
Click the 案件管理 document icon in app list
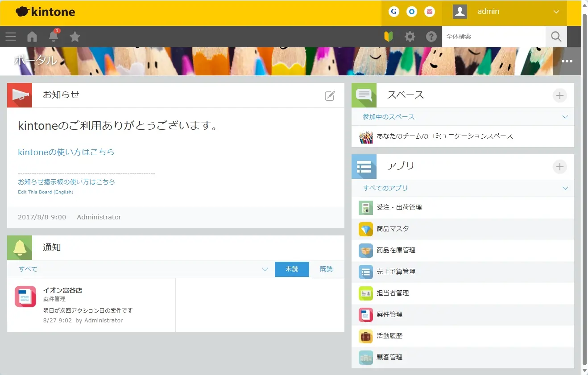click(366, 315)
